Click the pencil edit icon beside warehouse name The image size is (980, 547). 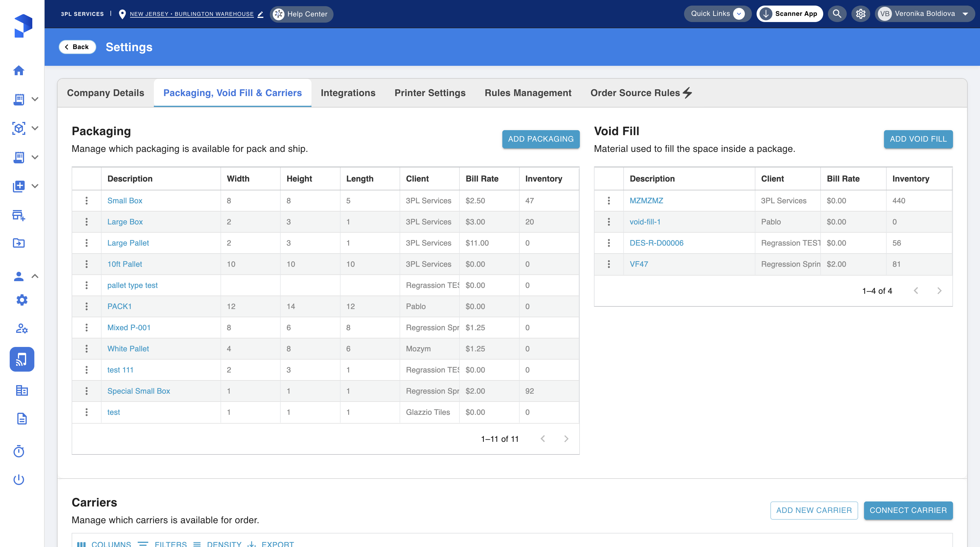coord(261,14)
